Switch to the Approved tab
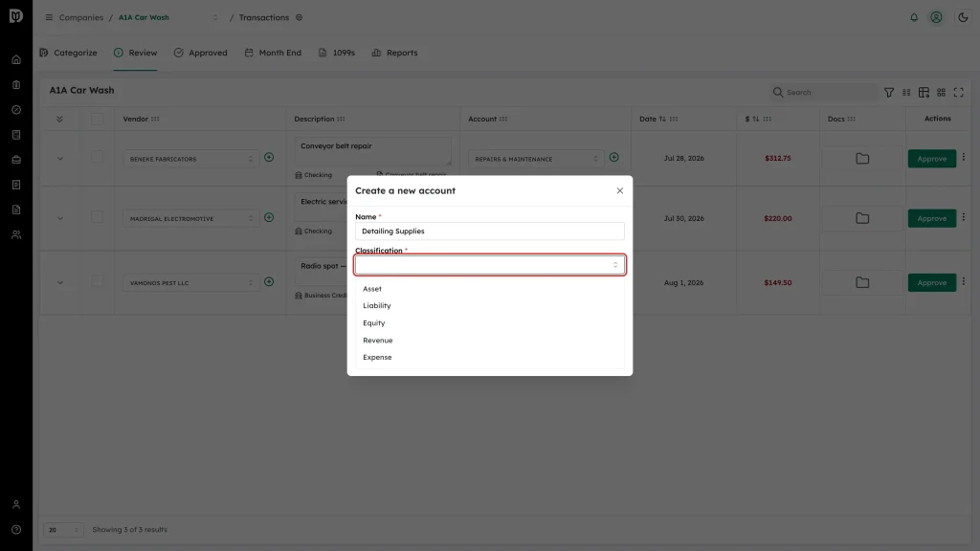 [201, 53]
